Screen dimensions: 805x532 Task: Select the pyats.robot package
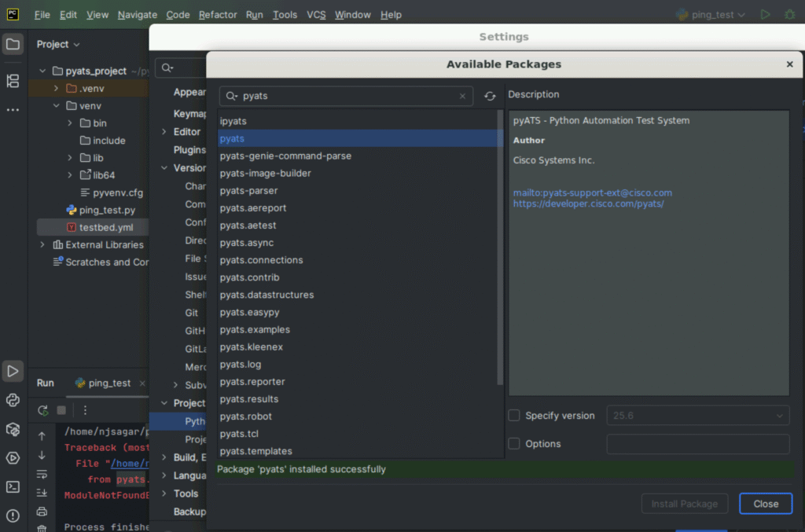coord(358,416)
